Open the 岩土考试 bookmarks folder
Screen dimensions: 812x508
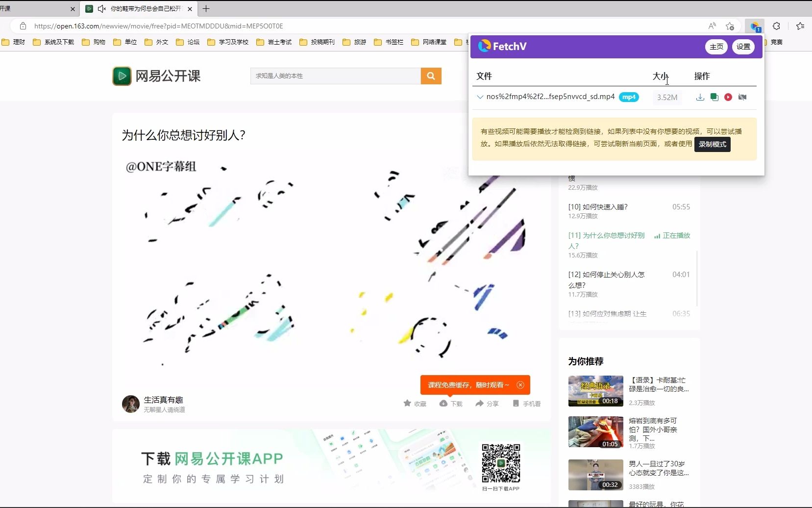(274, 42)
